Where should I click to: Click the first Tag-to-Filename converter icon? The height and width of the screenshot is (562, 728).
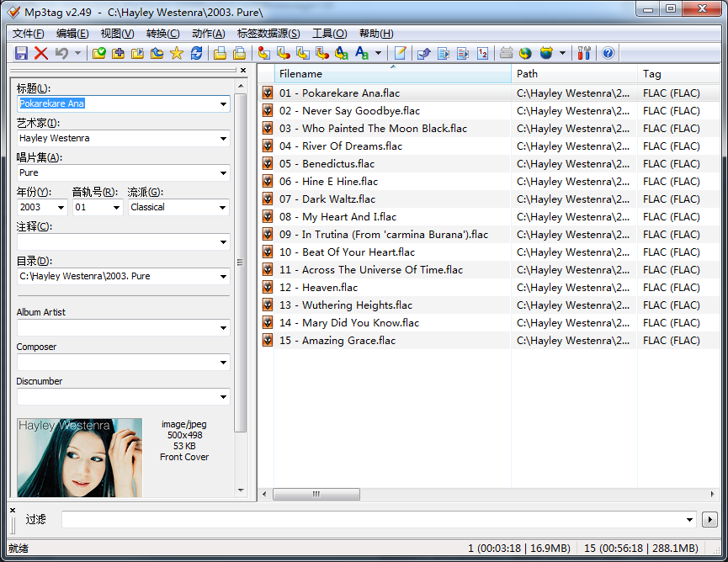(263, 53)
